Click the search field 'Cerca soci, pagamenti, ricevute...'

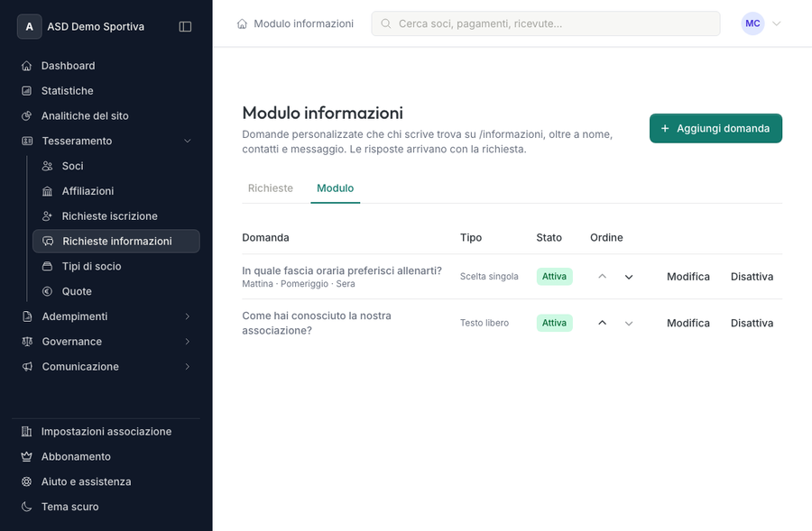pos(546,23)
